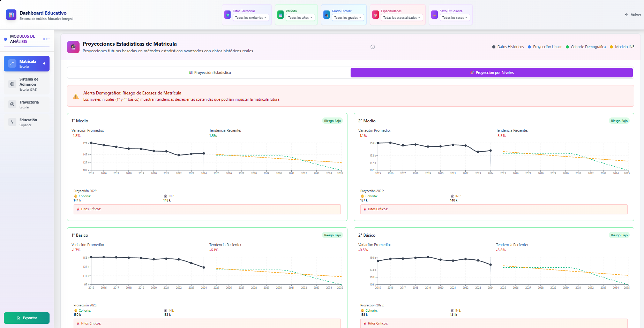Open the Todas las especialidades dropdown
Viewport: 644px width, 328px height.
click(402, 18)
